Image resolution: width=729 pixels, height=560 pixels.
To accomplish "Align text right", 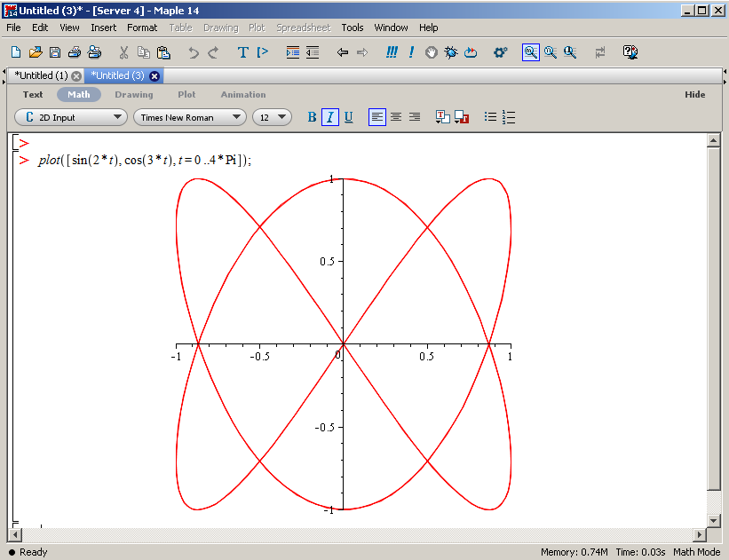I will 415,117.
